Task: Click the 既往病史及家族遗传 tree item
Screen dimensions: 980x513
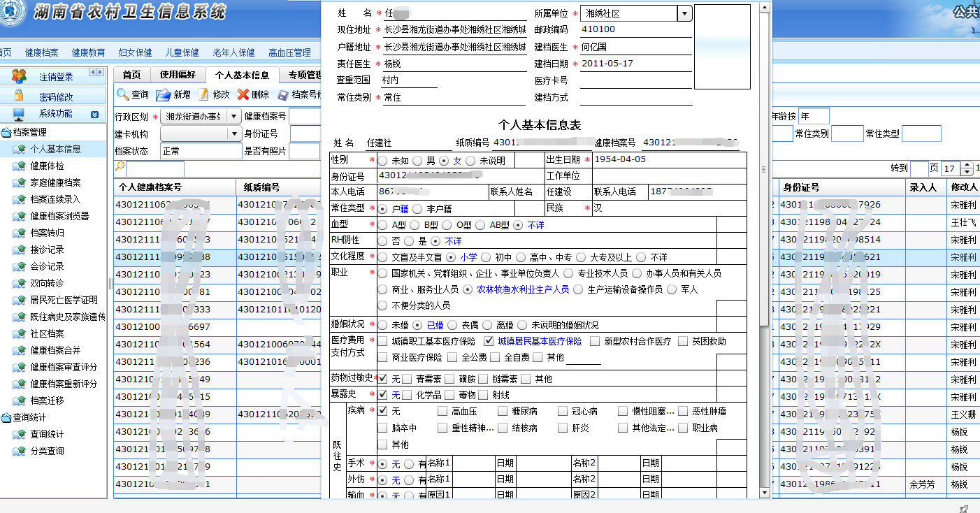Action: (68, 317)
